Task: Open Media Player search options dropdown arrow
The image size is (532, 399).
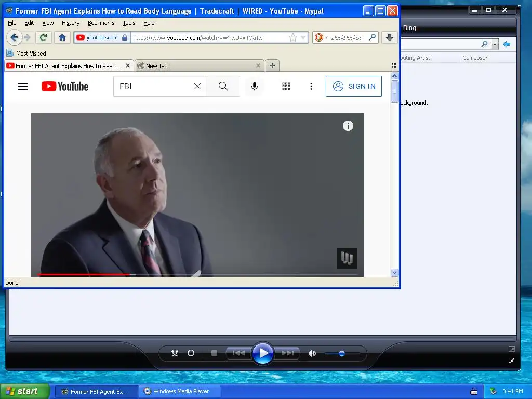Action: 495,45
